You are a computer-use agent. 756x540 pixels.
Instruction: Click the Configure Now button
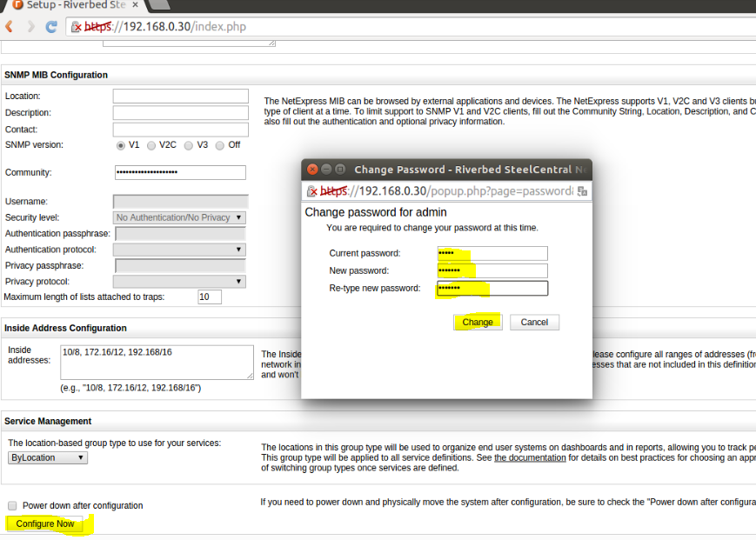pos(45,523)
